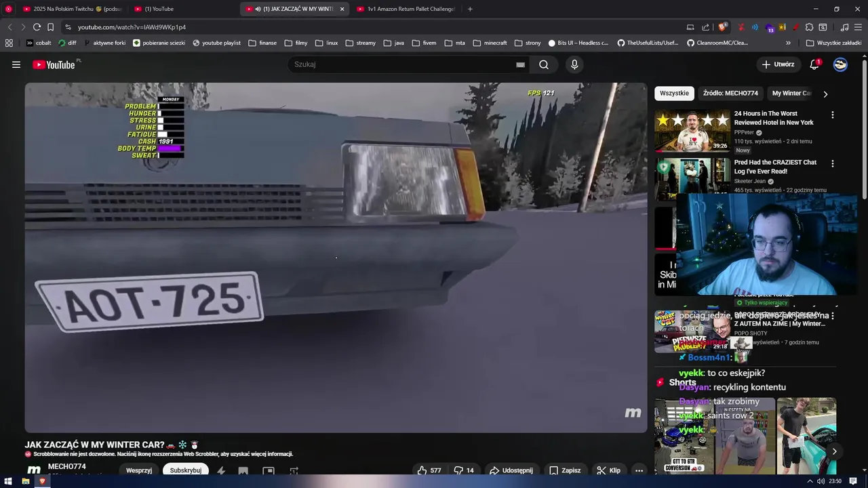Click the Wesprzyj button
The image size is (868, 488).
coord(139,470)
